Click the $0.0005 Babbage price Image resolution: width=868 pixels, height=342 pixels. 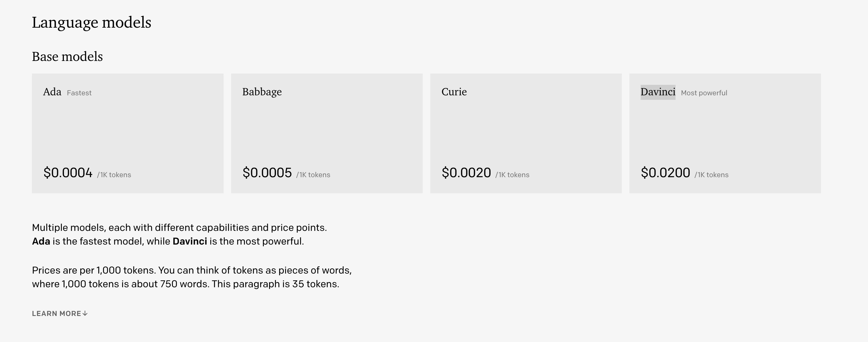pos(267,173)
